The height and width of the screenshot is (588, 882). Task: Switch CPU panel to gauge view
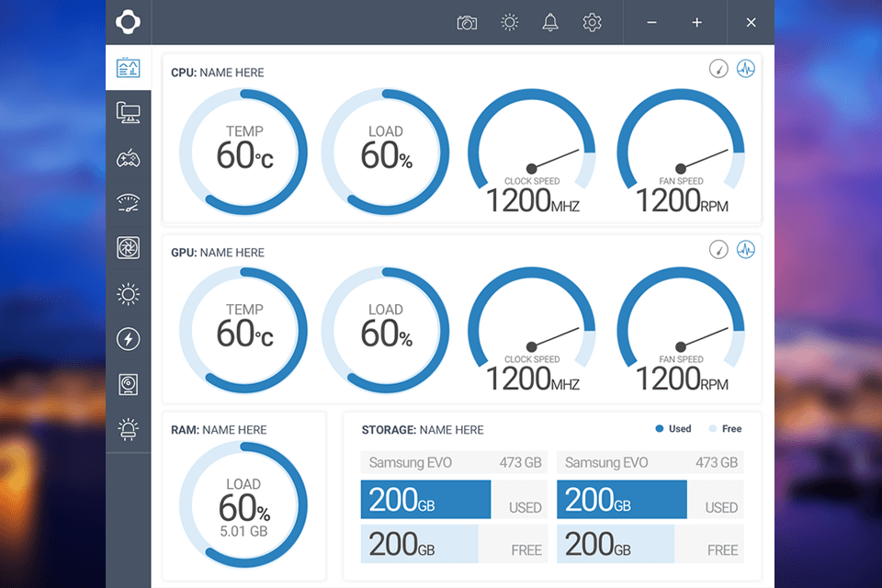tap(718, 69)
